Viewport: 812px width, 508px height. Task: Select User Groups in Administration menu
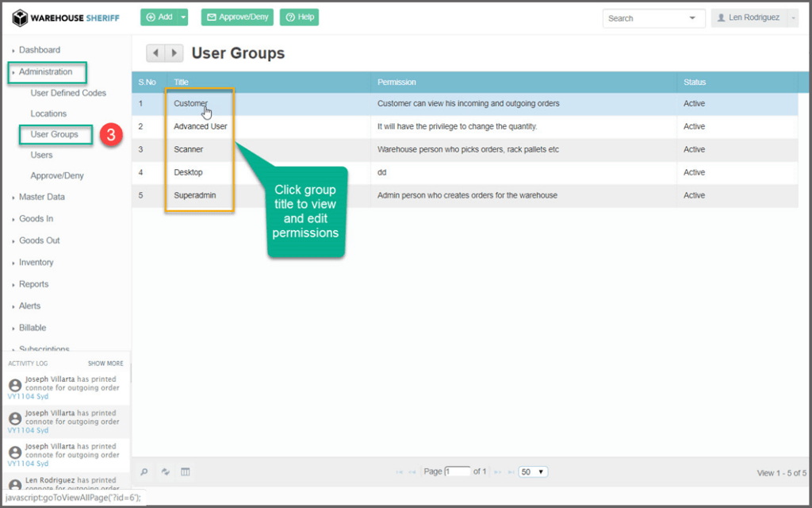54,134
